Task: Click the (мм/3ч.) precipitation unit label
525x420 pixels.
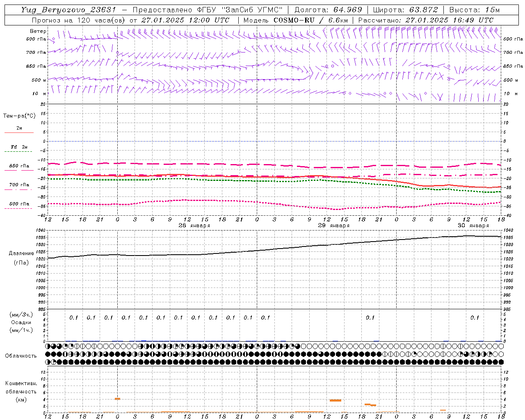Action: click(x=21, y=315)
